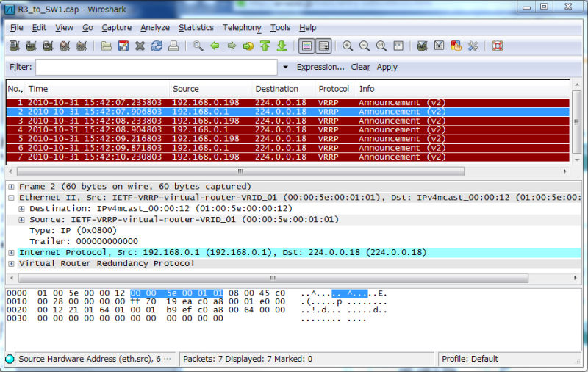Open the capture interfaces list icon
The width and height of the screenshot is (588, 372).
point(14,46)
